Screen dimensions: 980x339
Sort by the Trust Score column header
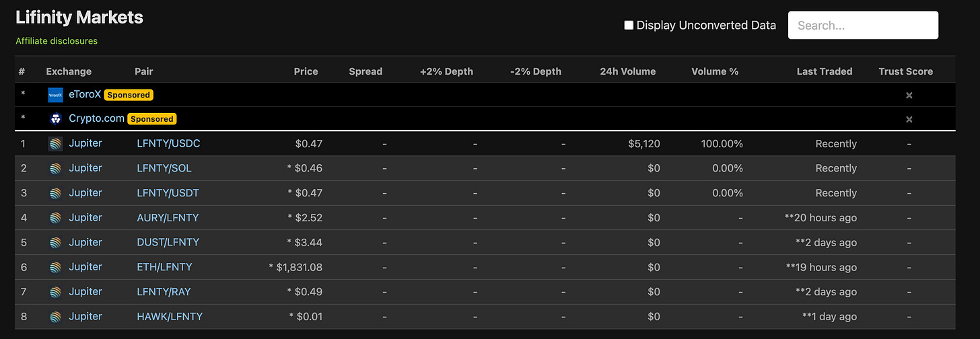(x=906, y=71)
